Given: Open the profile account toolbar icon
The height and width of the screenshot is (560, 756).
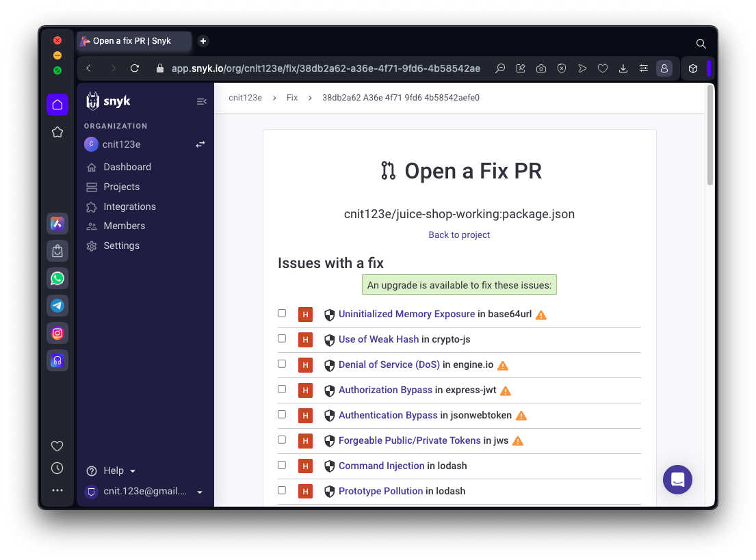Looking at the screenshot, I should click(664, 68).
